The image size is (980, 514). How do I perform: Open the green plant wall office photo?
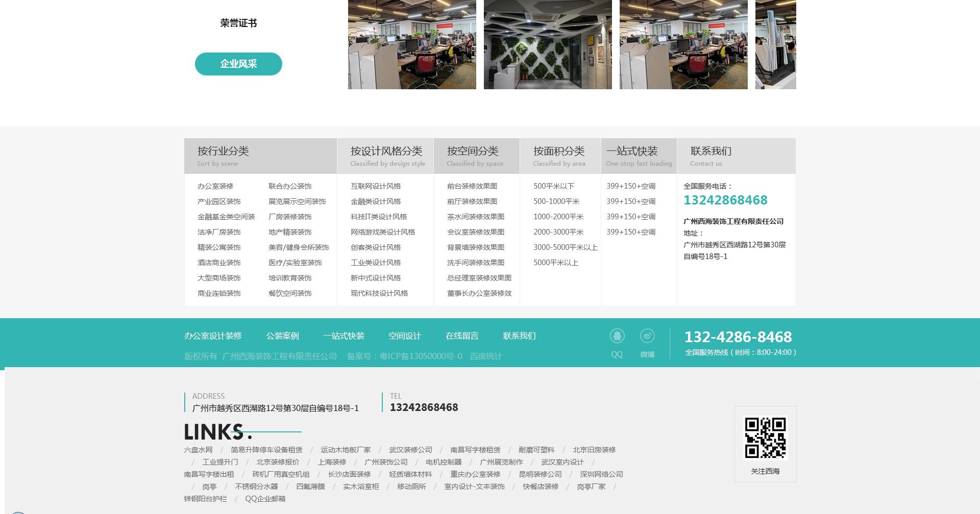pos(548,44)
